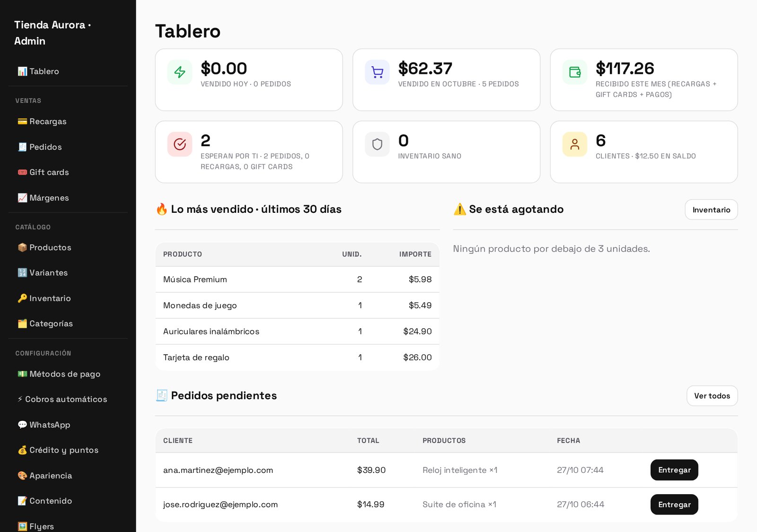This screenshot has height=532, width=757.
Task: Click Tarjeta de regalo product row
Action: click(x=297, y=358)
